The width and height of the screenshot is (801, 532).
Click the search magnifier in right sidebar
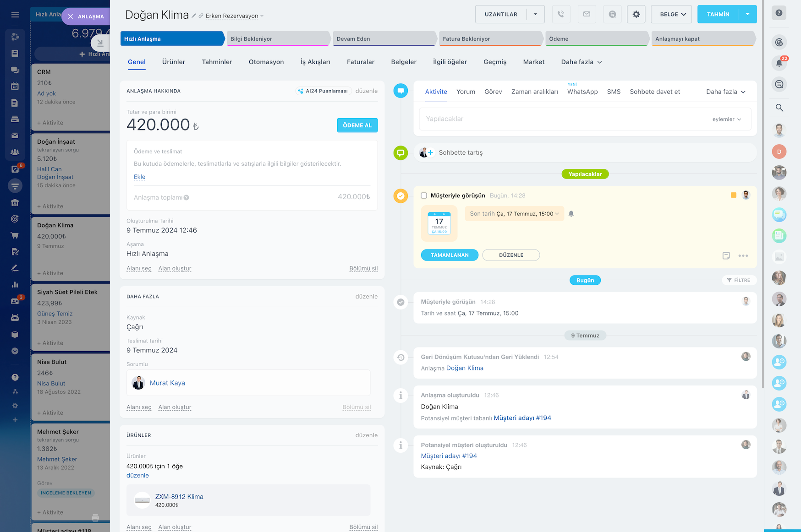pyautogui.click(x=779, y=108)
